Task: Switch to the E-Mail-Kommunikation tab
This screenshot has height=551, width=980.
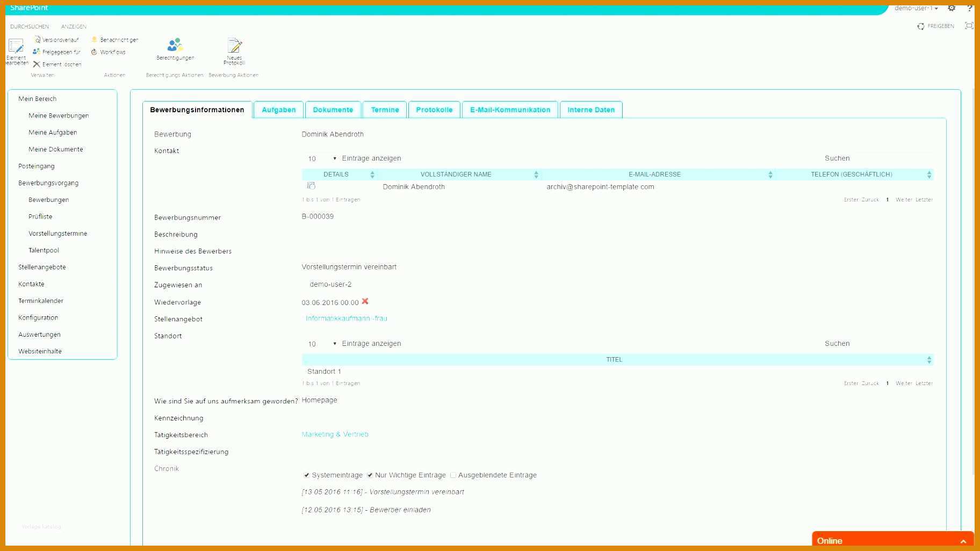Action: (510, 110)
